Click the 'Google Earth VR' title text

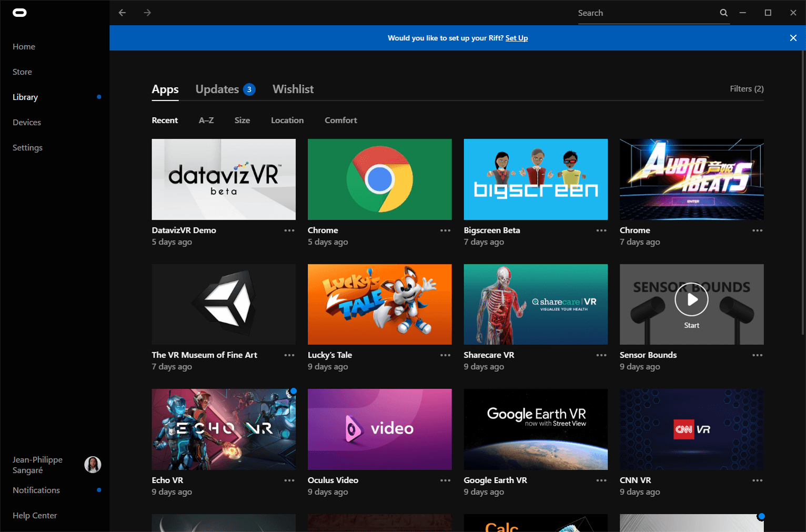495,480
